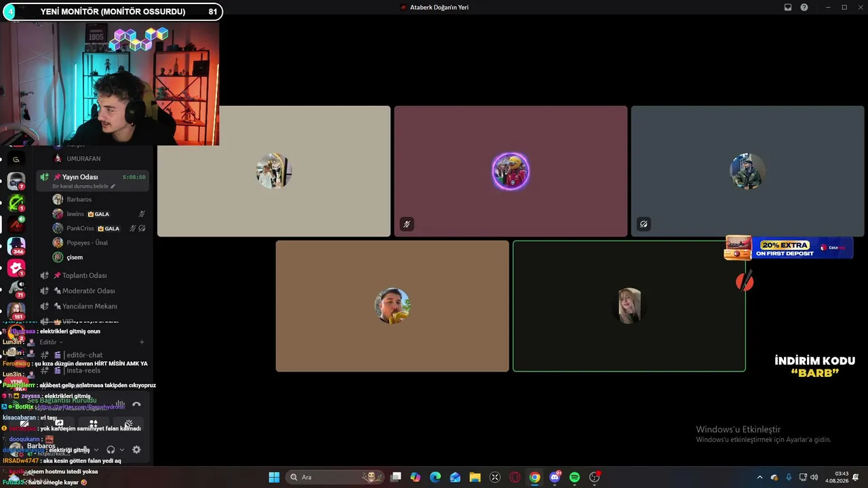The width and height of the screenshot is (868, 488).
Task: Join the Moderatör Odası voice channel
Action: pyautogui.click(x=94, y=291)
